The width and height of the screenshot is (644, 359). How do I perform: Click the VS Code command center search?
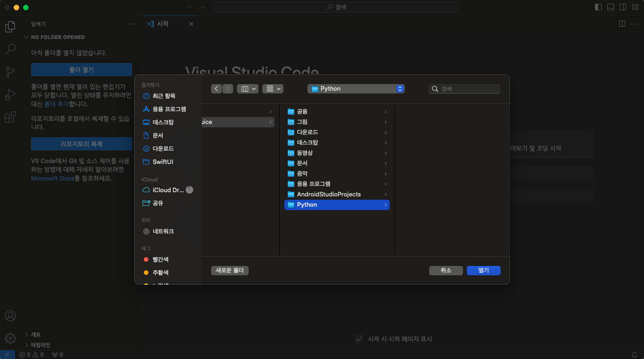[x=336, y=7]
